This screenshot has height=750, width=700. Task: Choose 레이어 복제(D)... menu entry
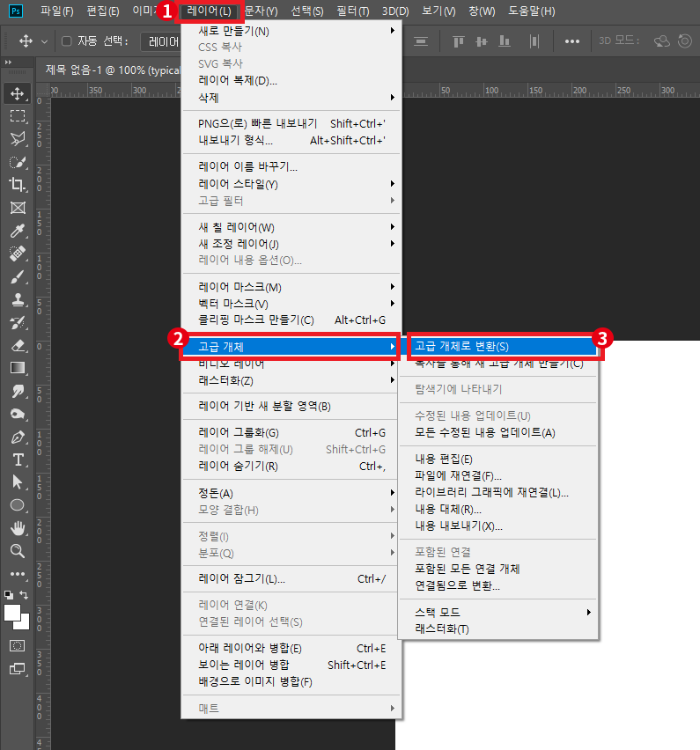click(x=291, y=80)
